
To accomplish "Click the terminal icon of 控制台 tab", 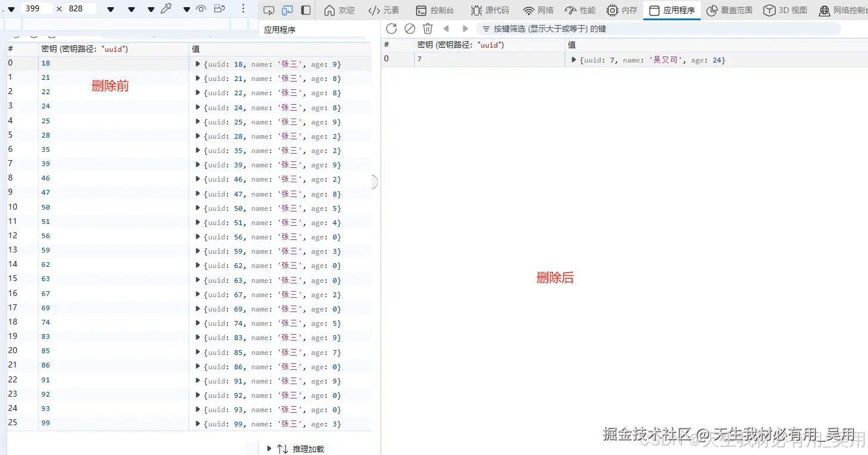I will [421, 10].
